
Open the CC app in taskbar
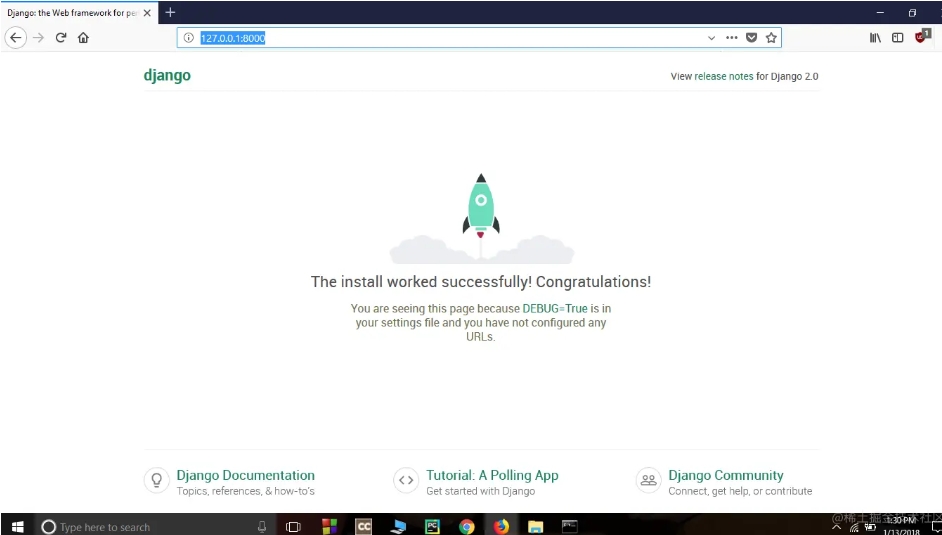click(x=363, y=527)
